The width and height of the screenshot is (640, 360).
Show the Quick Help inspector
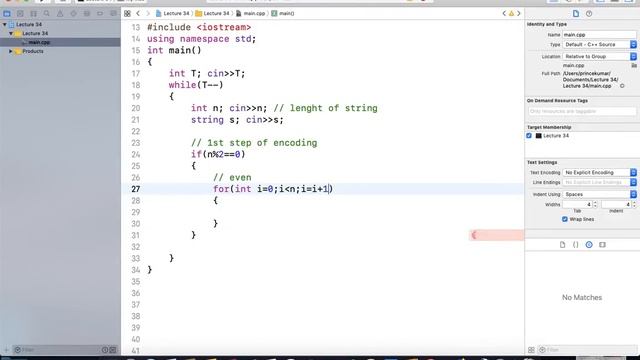589,13
